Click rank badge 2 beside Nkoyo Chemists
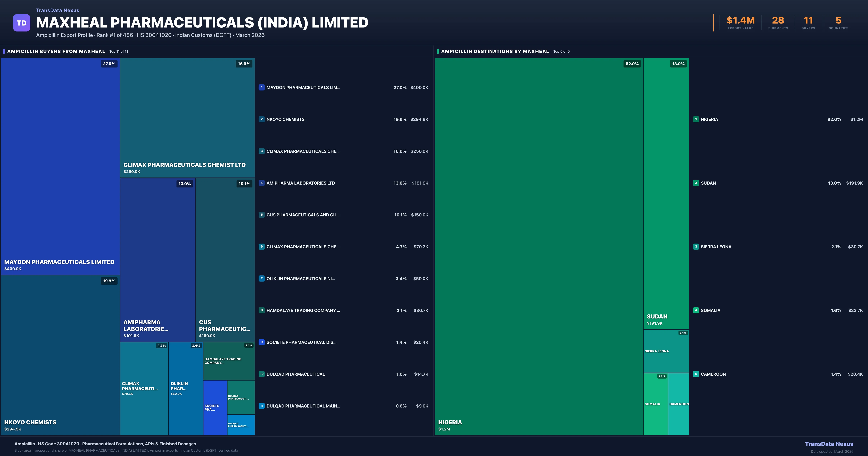This screenshot has width=868, height=456. coord(261,119)
